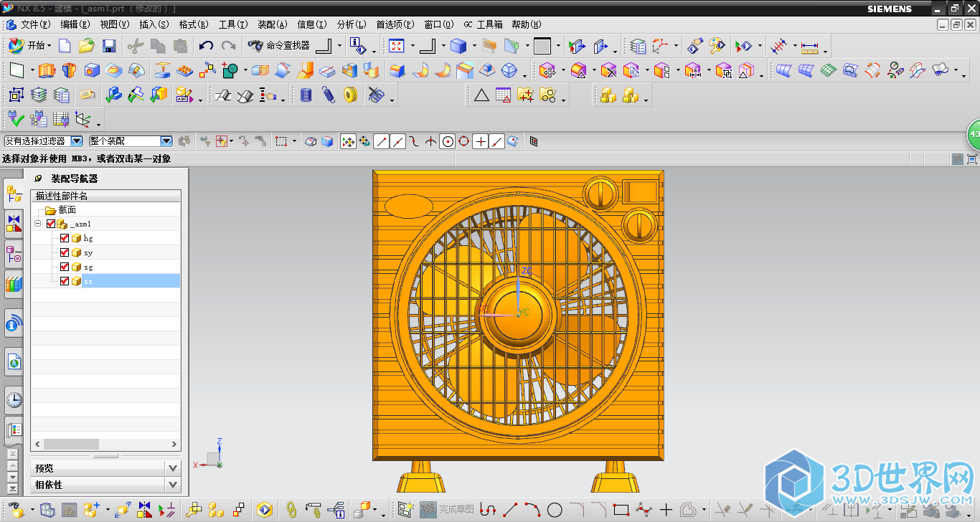Open the command finder binoculars

coord(279,45)
